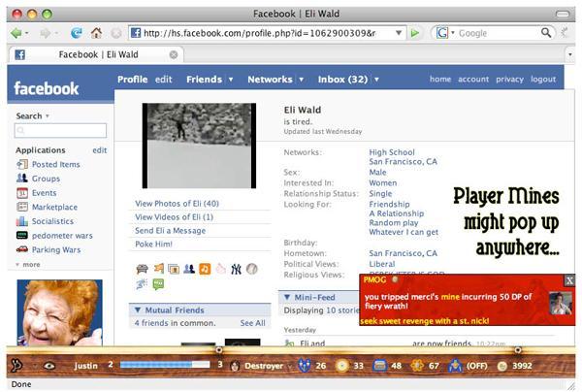
Task: Click the mines icon showing 26
Action: 304,366
